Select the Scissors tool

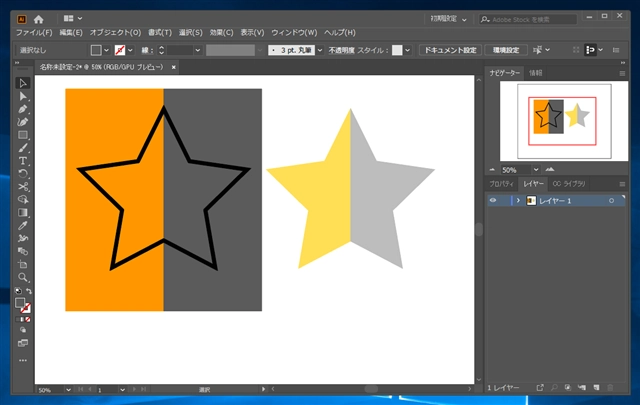click(x=23, y=187)
